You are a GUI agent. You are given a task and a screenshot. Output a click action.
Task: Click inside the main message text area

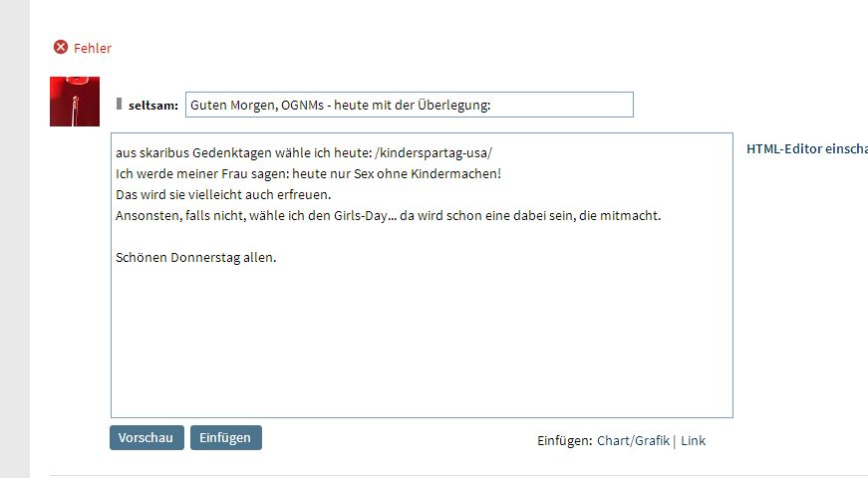tap(422, 275)
